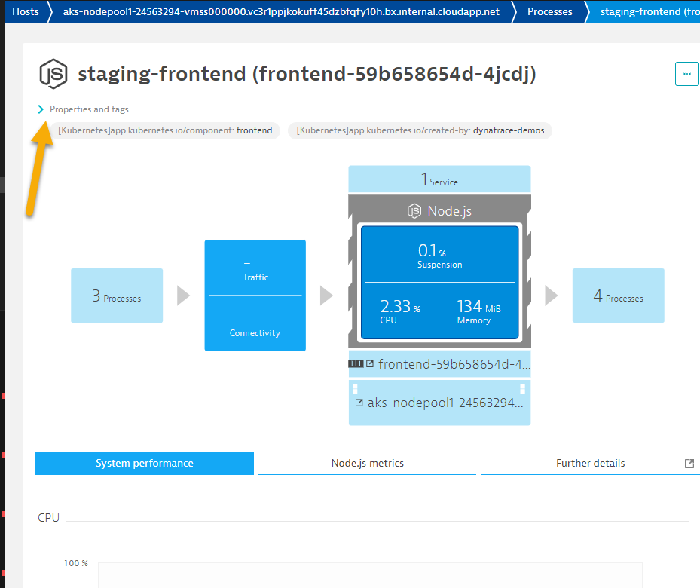Expand the 3 Processes incoming tile

(117, 296)
